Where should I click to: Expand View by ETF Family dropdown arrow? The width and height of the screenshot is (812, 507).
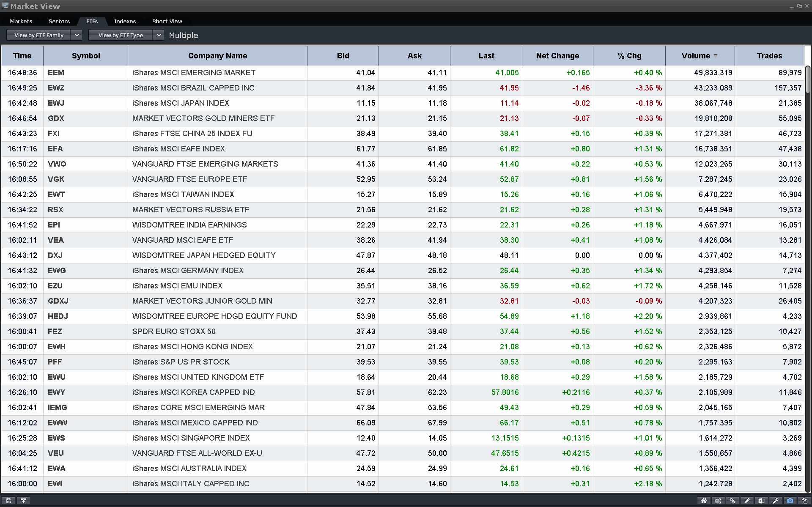[x=77, y=35]
